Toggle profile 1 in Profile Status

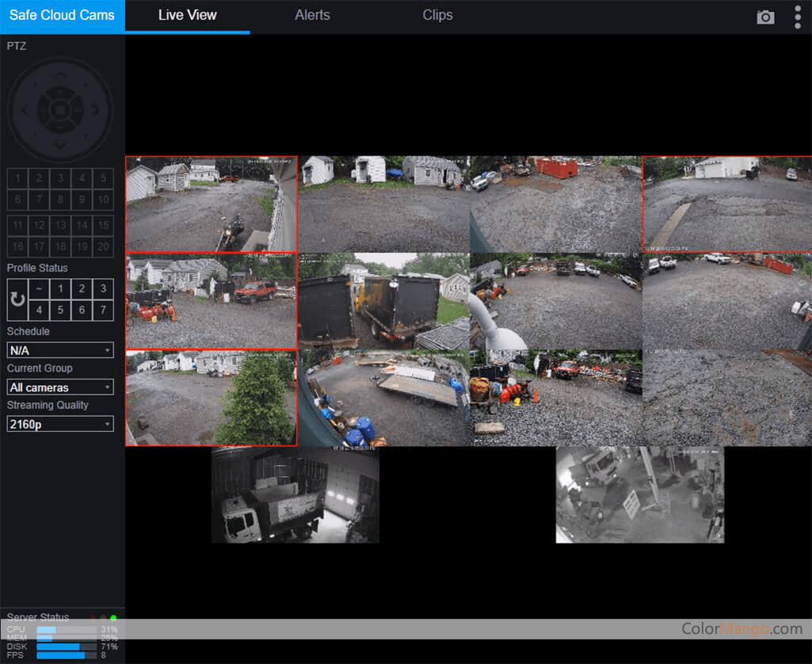[60, 289]
